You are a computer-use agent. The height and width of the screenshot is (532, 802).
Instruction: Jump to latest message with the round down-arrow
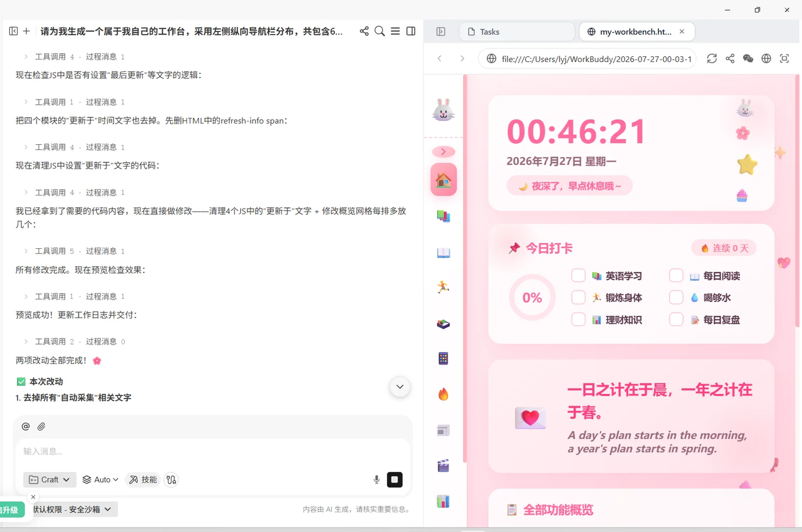(400, 387)
